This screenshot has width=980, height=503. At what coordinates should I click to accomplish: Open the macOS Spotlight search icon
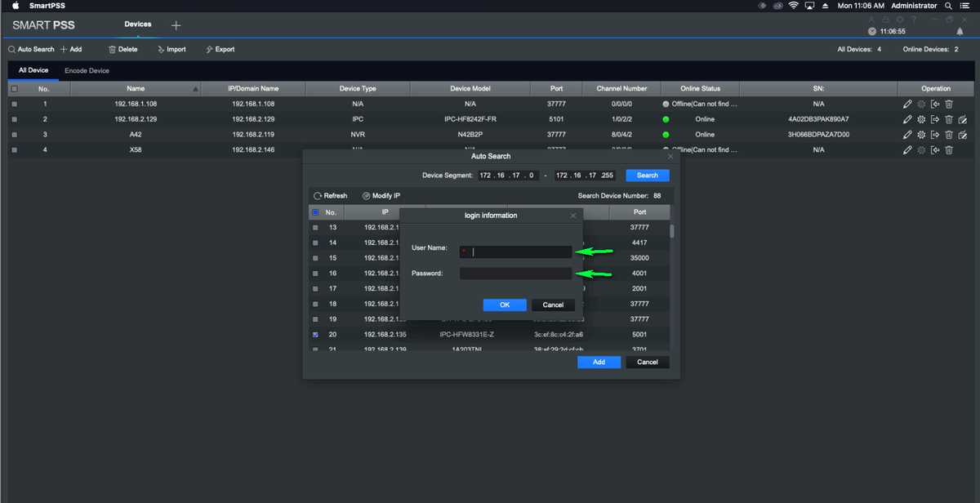(948, 6)
